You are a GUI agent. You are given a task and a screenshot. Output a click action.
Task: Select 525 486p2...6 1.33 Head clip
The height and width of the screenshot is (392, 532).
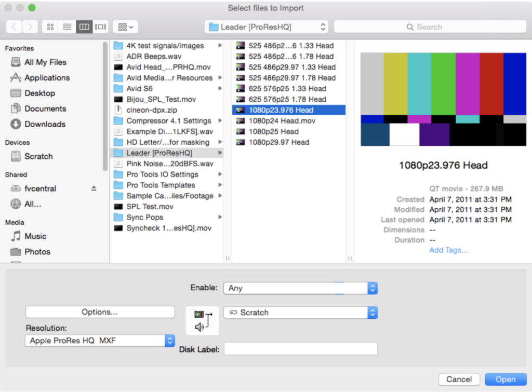click(289, 46)
